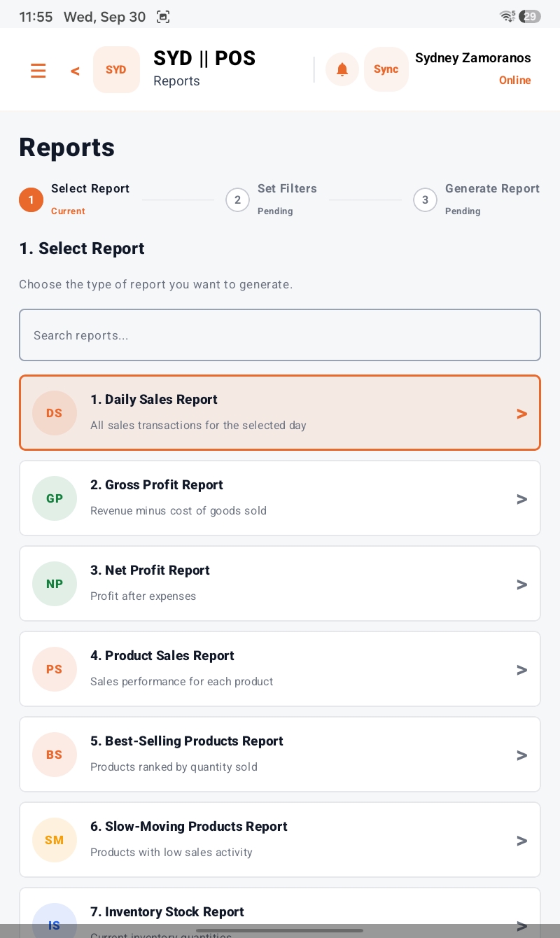The width and height of the screenshot is (560, 938).
Task: Tap the Sync button
Action: [x=386, y=69]
